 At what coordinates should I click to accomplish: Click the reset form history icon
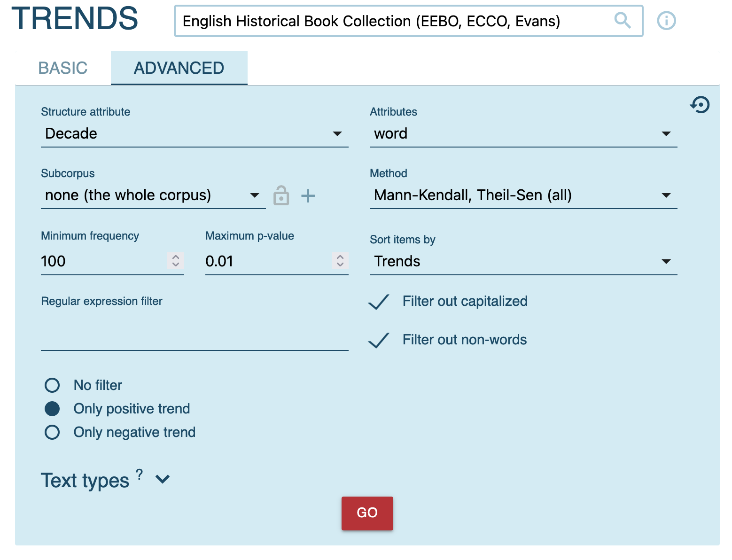700,105
